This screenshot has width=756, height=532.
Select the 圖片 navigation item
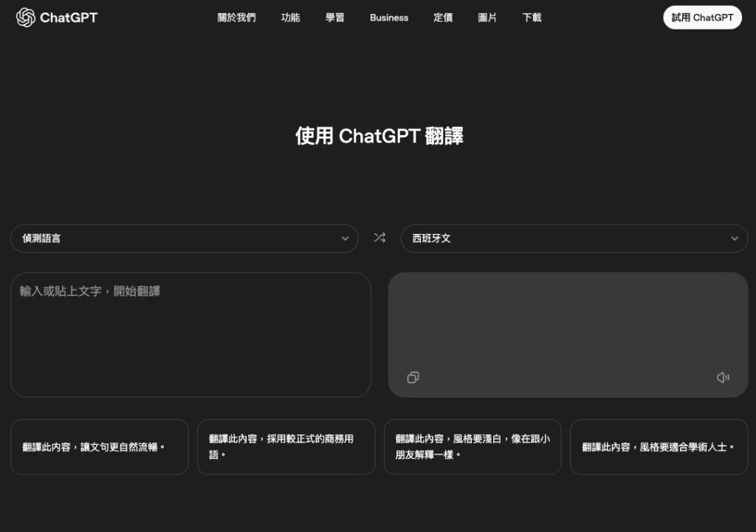point(487,17)
